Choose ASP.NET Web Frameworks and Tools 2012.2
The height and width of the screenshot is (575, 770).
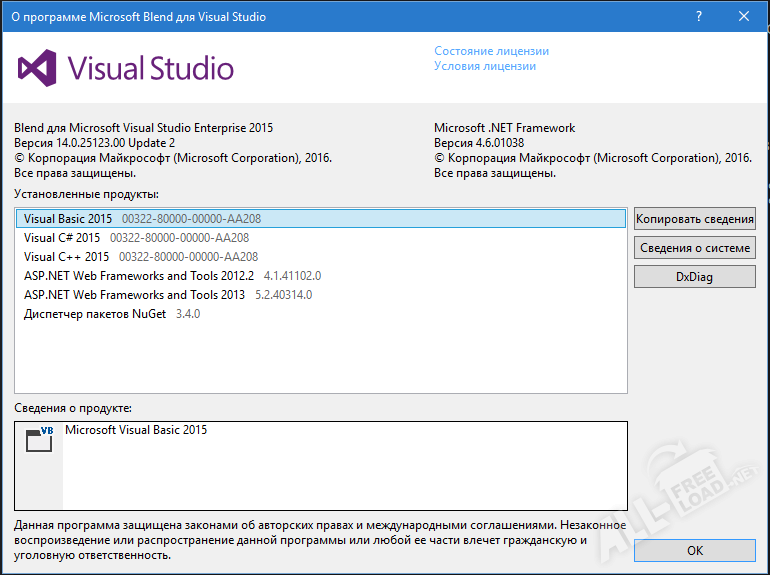coord(139,276)
